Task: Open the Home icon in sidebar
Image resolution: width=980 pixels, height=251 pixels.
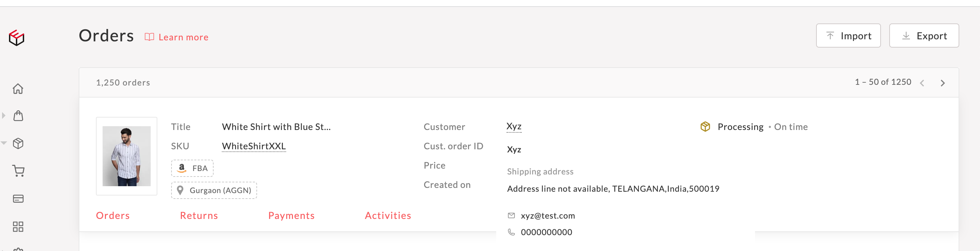Action: (x=18, y=89)
